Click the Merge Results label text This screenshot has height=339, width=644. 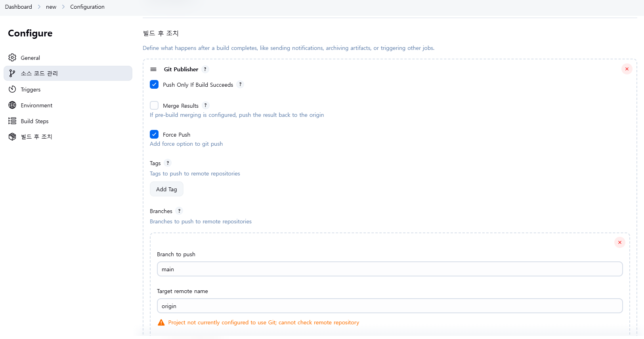point(181,106)
